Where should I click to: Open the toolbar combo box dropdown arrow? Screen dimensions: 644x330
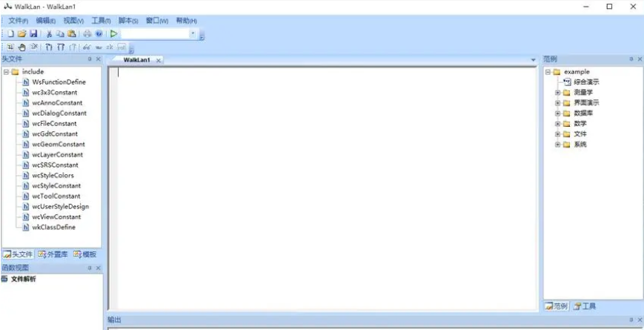point(193,33)
